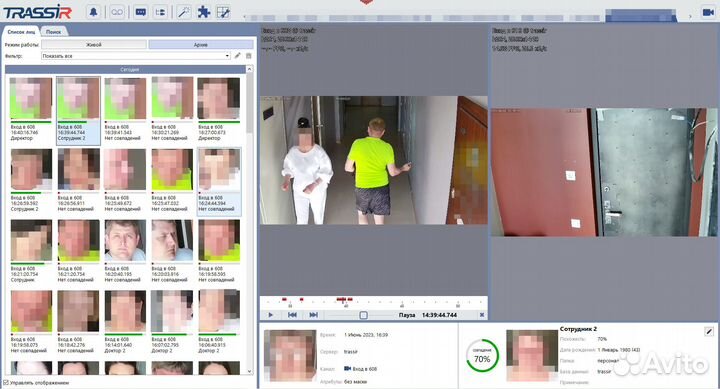Toggle the Управлять отображением checkbox
Screen dimensions: 720x389
(6, 382)
